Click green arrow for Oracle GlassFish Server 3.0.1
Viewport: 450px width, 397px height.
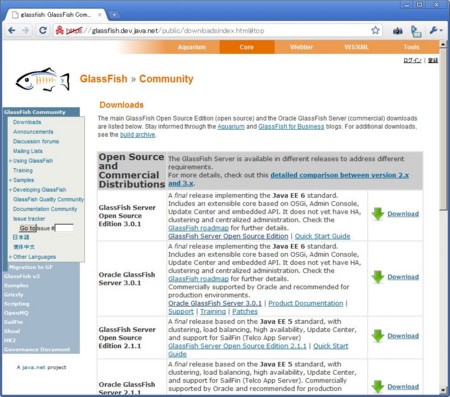pos(378,277)
